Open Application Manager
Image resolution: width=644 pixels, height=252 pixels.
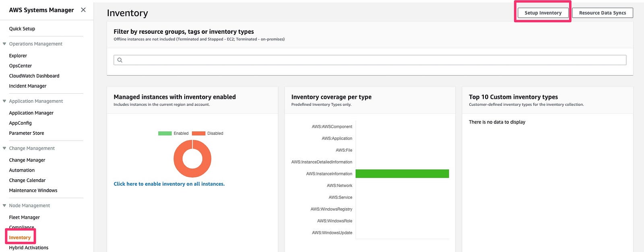pos(31,113)
